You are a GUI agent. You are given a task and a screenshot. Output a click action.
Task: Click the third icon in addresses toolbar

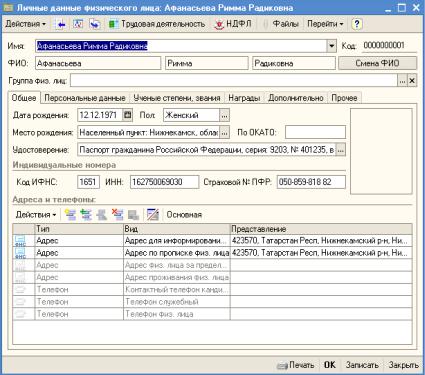coord(102,215)
